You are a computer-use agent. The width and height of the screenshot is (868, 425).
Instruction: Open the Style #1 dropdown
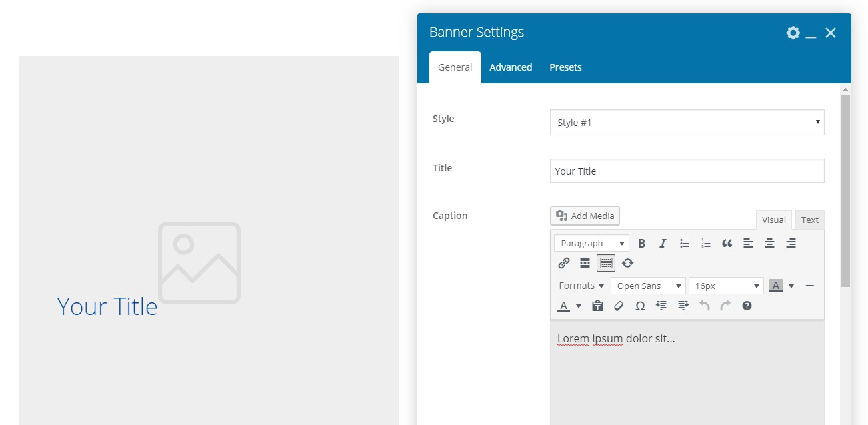[687, 123]
